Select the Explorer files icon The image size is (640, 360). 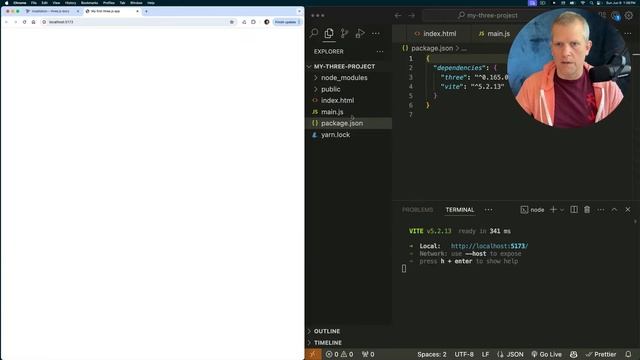[x=329, y=33]
